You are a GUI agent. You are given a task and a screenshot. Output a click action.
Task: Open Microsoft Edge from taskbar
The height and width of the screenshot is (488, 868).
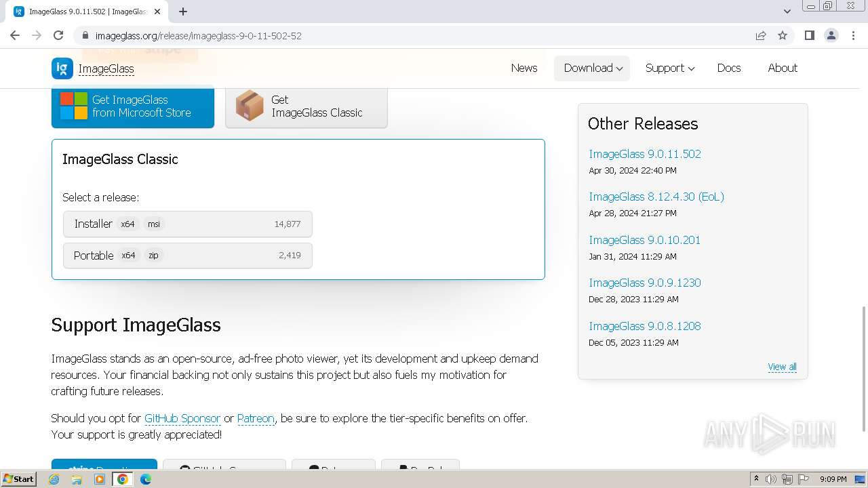click(146, 479)
